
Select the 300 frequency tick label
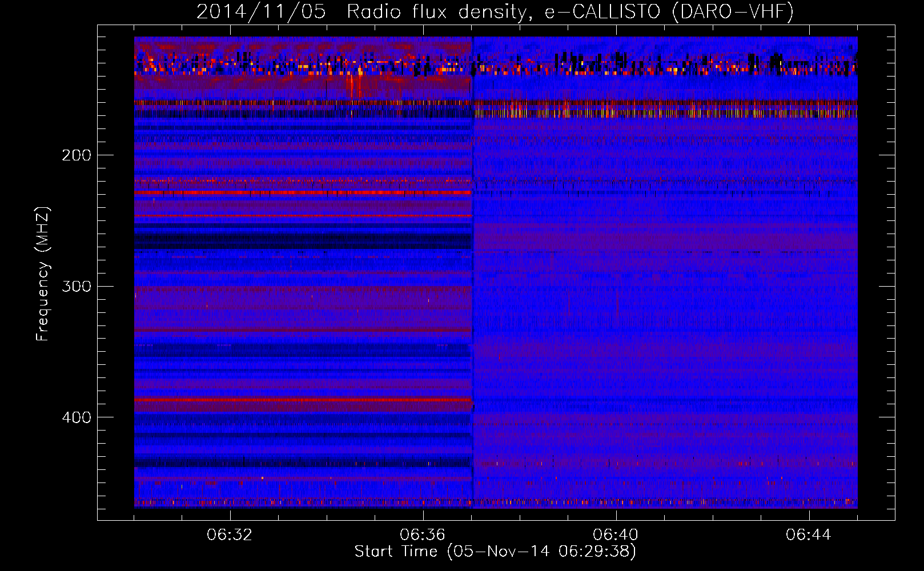77,286
